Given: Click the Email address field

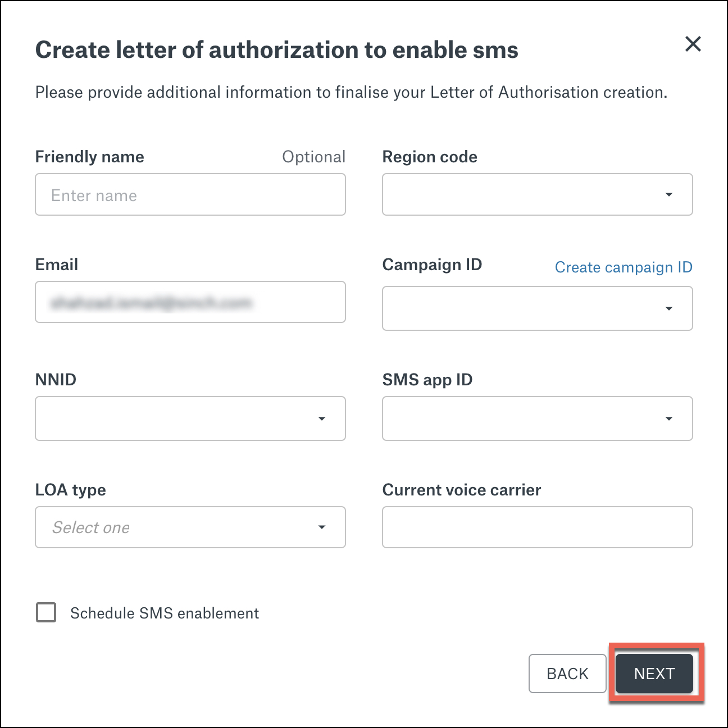Looking at the screenshot, I should (x=190, y=302).
